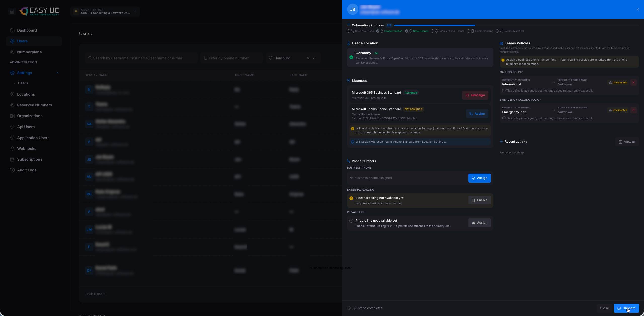The width and height of the screenshot is (644, 316).
Task: View all recent activity
Action: click(627, 142)
